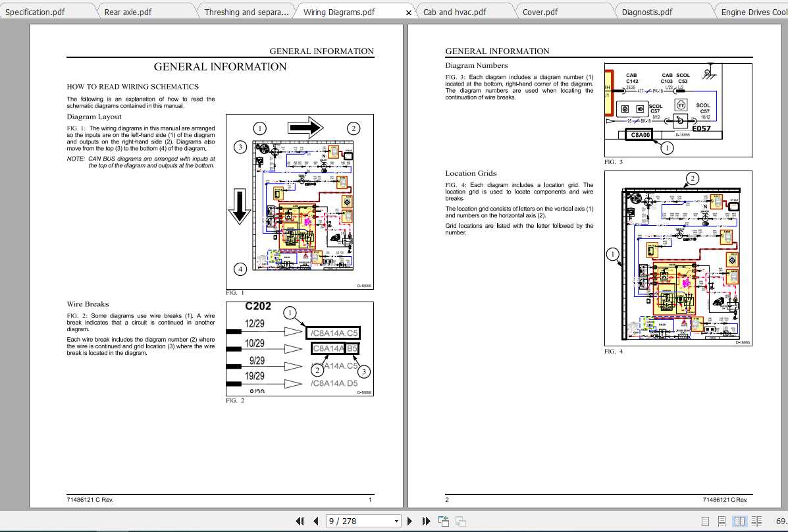Viewport: 788px width, 532px height.
Task: Jump to the first page
Action: click(x=300, y=521)
